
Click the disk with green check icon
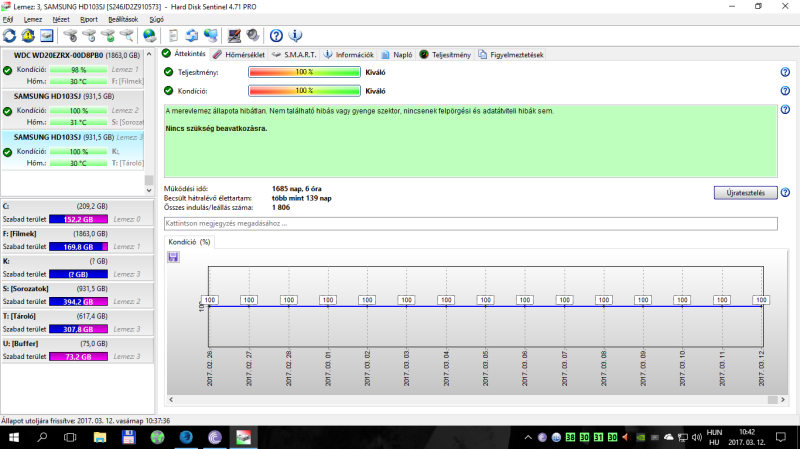pos(108,36)
